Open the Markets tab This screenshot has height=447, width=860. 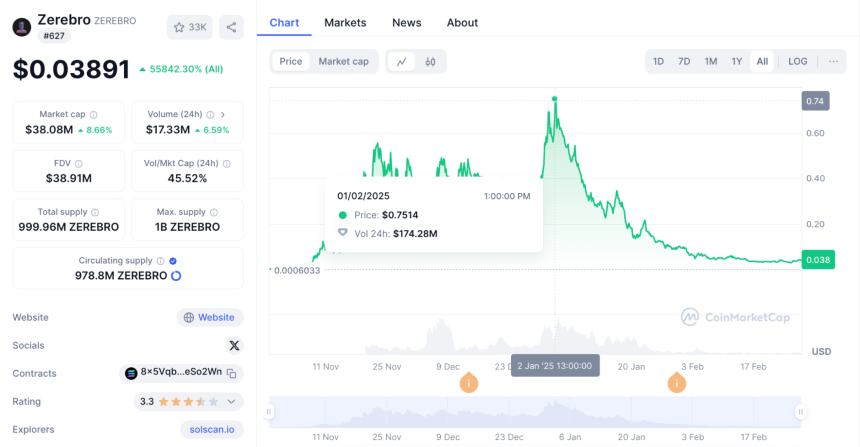pyautogui.click(x=345, y=22)
